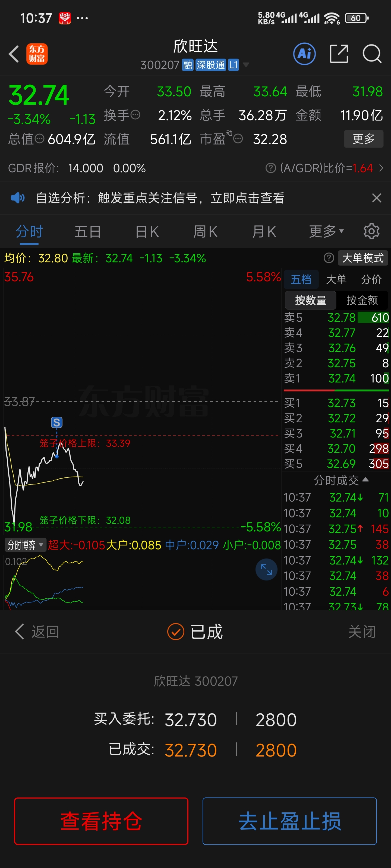The width and height of the screenshot is (391, 868).
Task: Tap the Wi-Fi status bar icon
Action: tap(332, 18)
